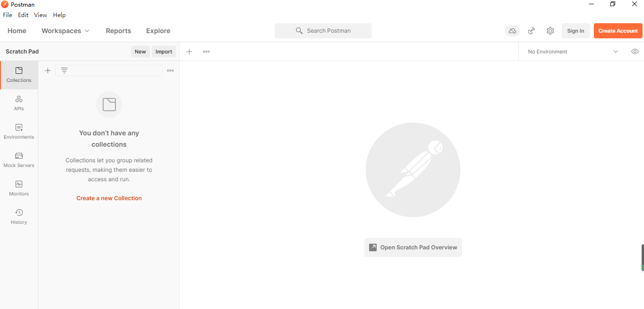The width and height of the screenshot is (644, 309).
Task: Restore down the Postman window
Action: tap(613, 4)
